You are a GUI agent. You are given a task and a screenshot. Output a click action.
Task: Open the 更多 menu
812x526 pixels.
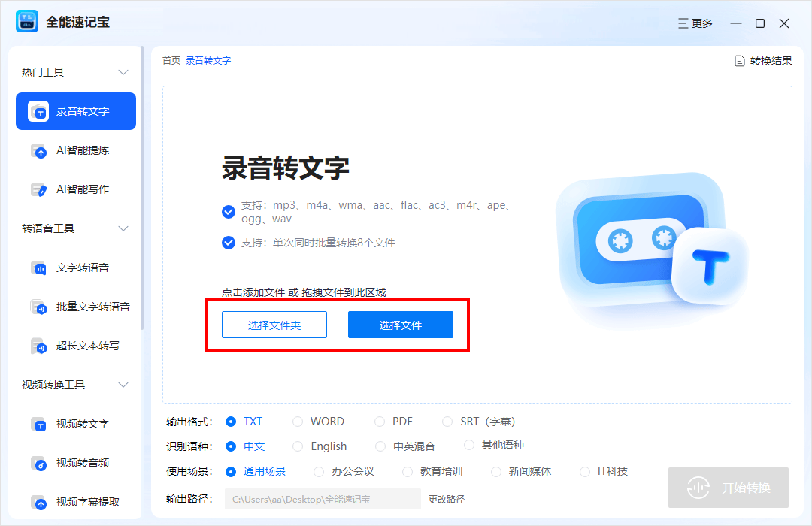(x=694, y=23)
